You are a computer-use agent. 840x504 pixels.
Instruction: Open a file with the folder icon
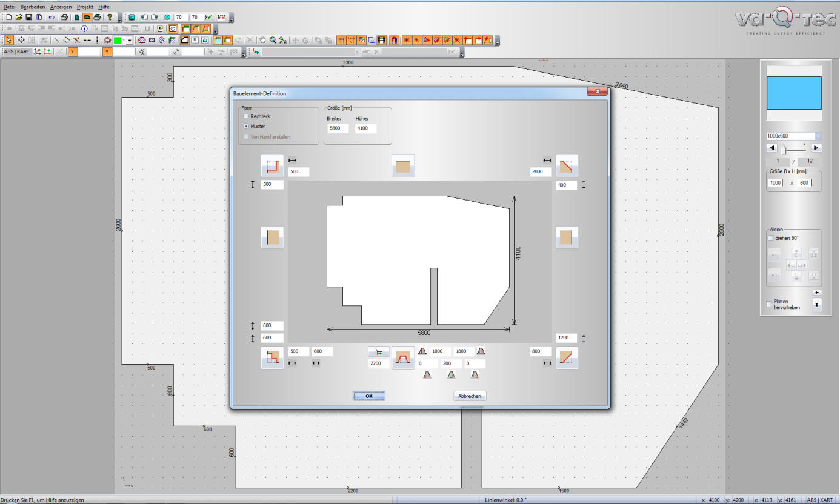(19, 17)
